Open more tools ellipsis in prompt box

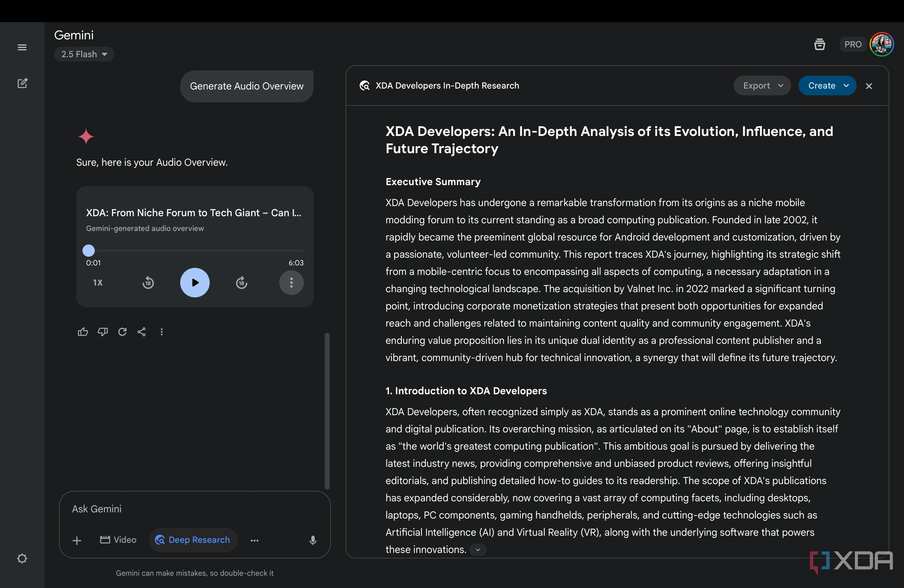coord(255,541)
